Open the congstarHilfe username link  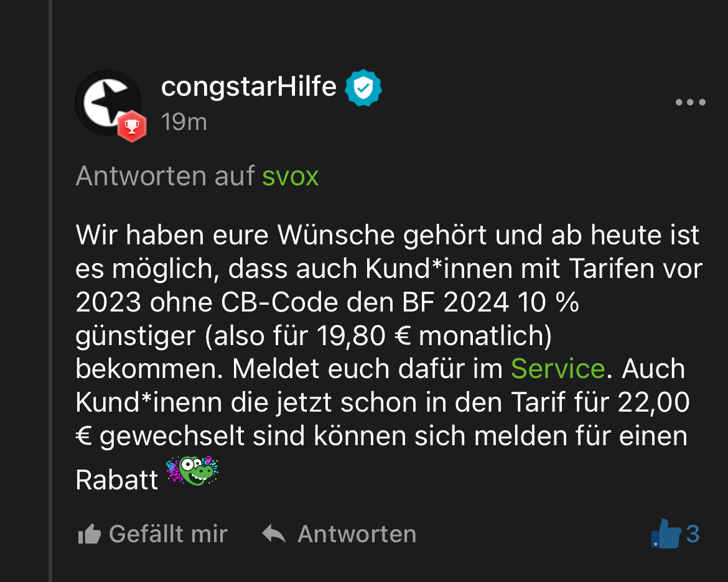click(248, 86)
